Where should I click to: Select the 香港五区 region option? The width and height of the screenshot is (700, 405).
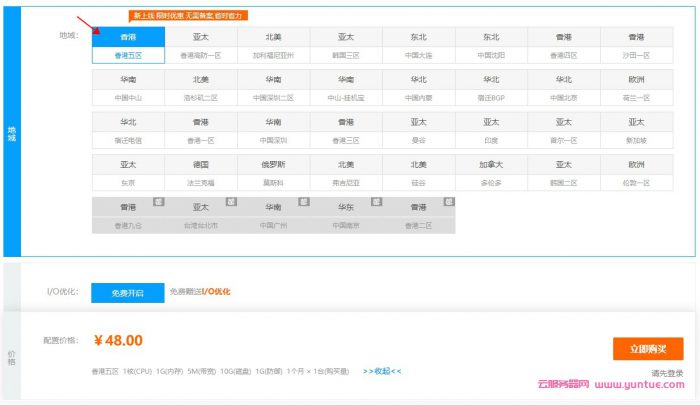pos(128,45)
